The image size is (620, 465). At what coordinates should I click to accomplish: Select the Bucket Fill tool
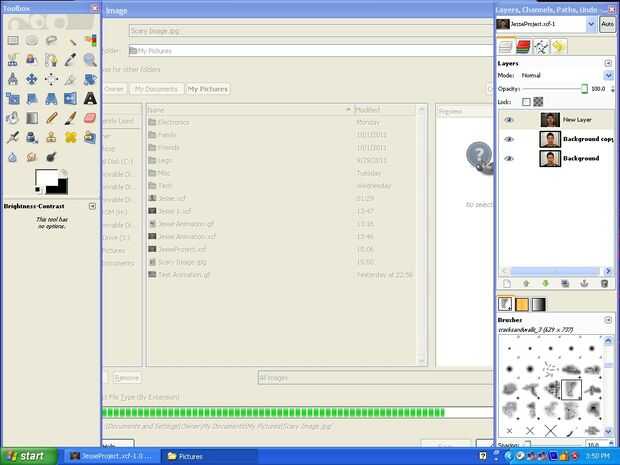pos(13,118)
